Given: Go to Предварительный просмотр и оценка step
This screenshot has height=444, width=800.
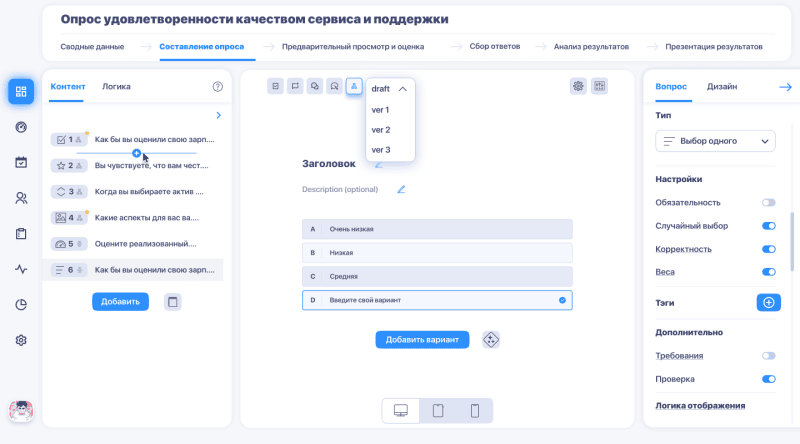Looking at the screenshot, I should coord(353,46).
